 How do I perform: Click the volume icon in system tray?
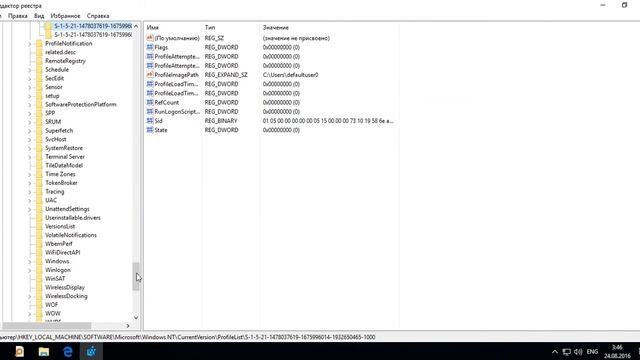click(x=578, y=351)
